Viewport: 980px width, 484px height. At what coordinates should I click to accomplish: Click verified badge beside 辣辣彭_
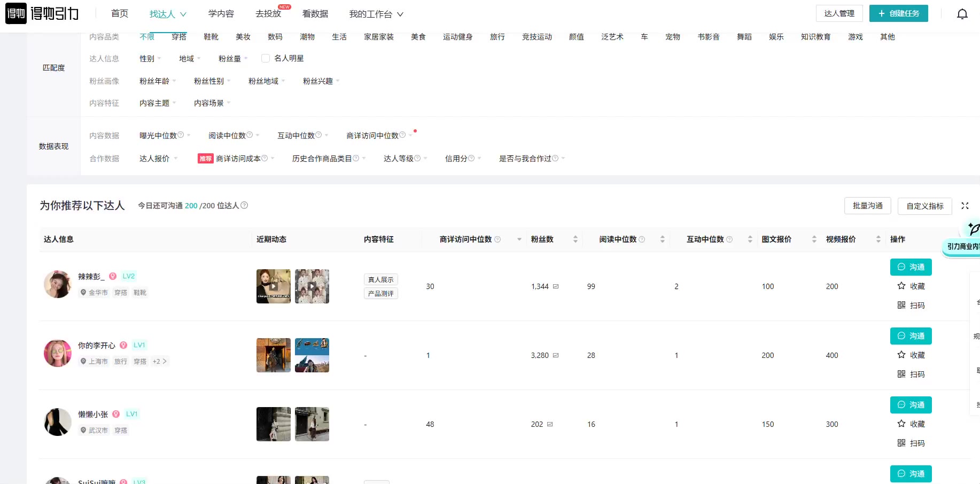tap(113, 276)
